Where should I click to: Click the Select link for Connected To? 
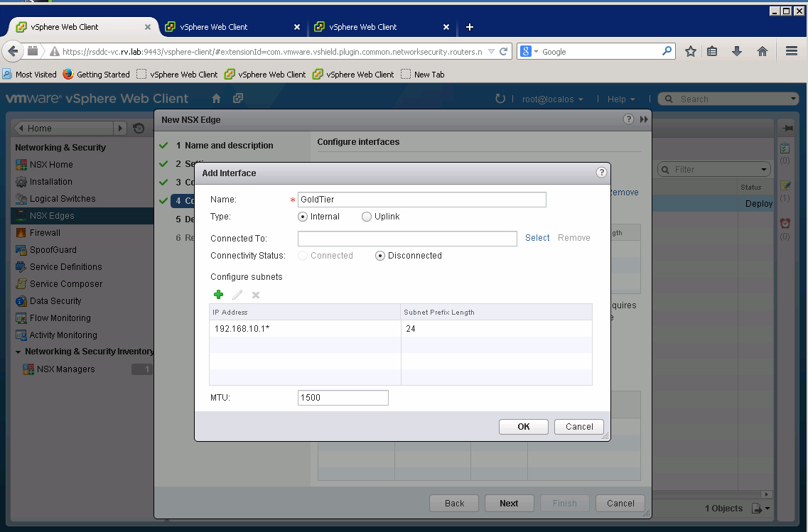[x=537, y=238]
